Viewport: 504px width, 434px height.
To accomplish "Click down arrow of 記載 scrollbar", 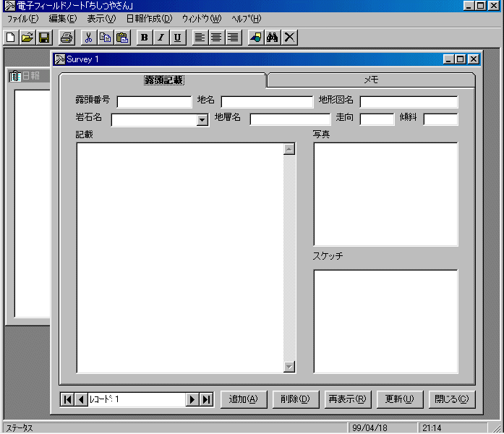I will click(289, 367).
